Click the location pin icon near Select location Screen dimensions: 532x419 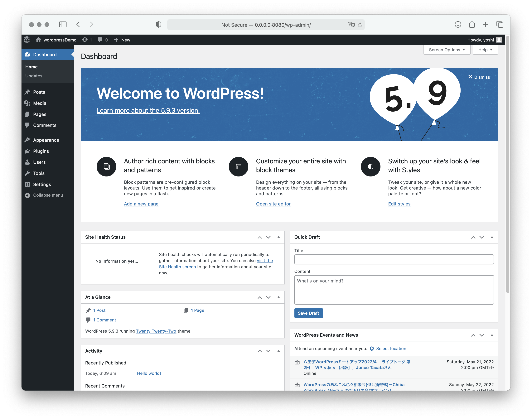point(371,349)
